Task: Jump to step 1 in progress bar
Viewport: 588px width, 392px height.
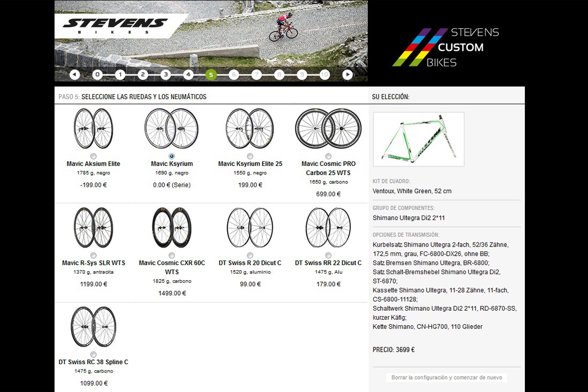Action: (120, 75)
